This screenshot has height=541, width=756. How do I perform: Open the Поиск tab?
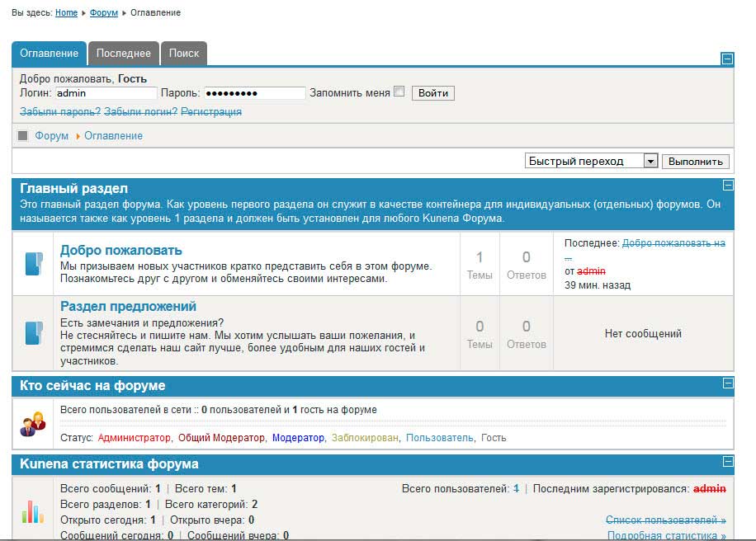tap(184, 54)
